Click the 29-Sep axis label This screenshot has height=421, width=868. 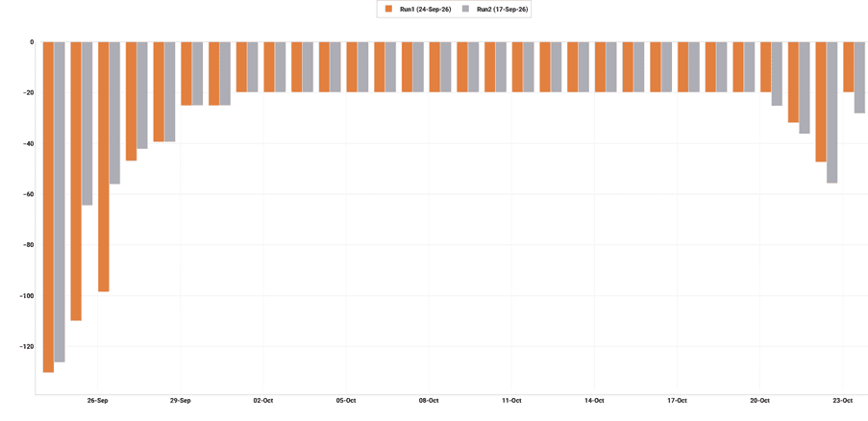point(181,400)
